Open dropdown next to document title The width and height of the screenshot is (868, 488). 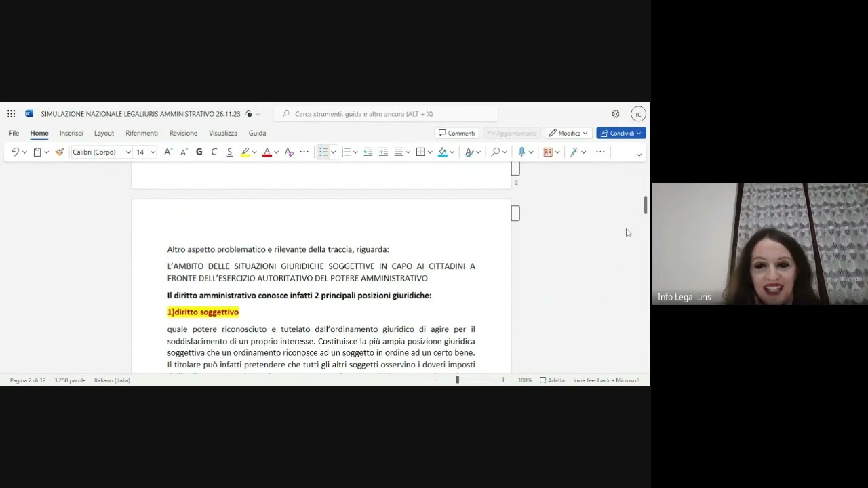(258, 114)
